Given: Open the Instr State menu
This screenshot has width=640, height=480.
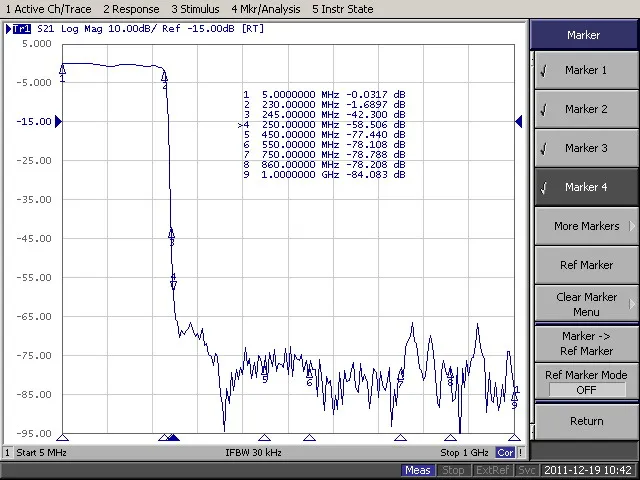Looking at the screenshot, I should coord(342,9).
